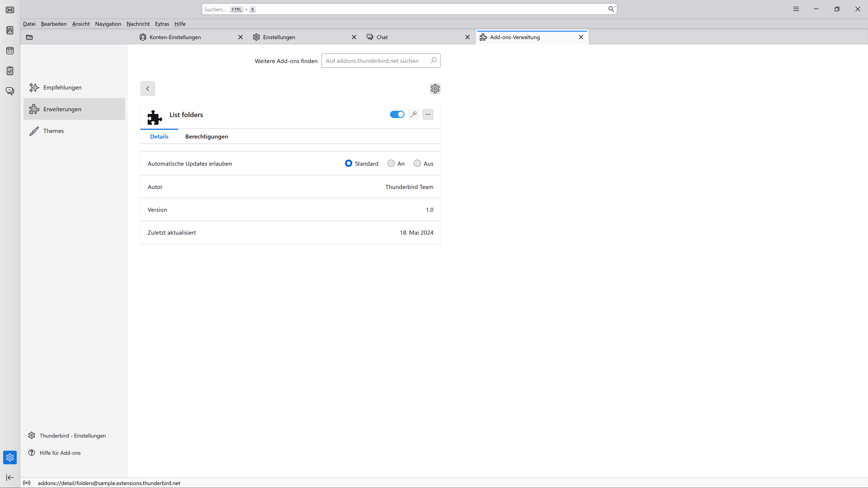Open the Mail space icon
Image resolution: width=868 pixels, height=488 pixels.
(x=10, y=10)
